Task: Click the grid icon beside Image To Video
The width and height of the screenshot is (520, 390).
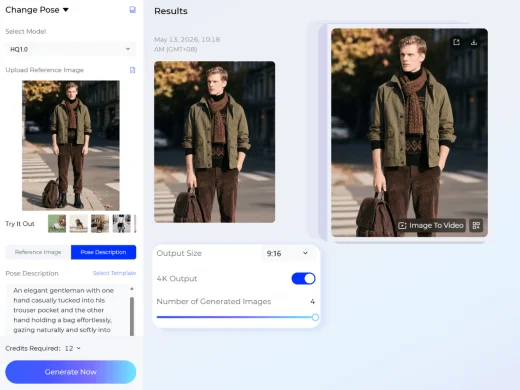Action: [476, 225]
